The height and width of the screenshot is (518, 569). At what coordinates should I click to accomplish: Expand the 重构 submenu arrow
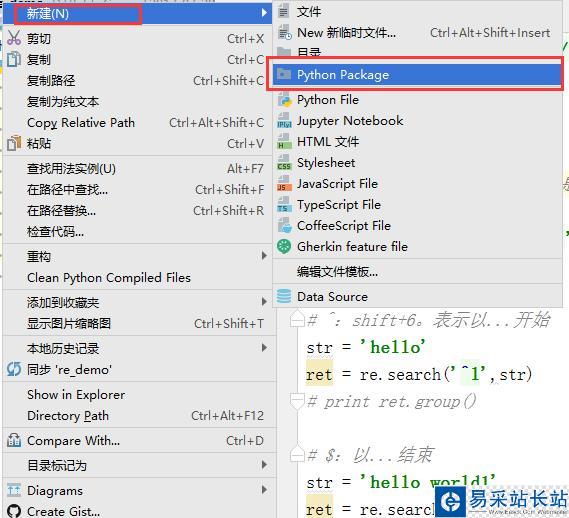(x=264, y=256)
